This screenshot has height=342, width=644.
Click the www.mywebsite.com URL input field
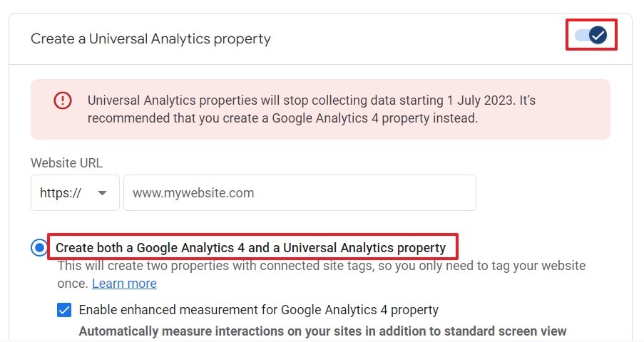[300, 193]
